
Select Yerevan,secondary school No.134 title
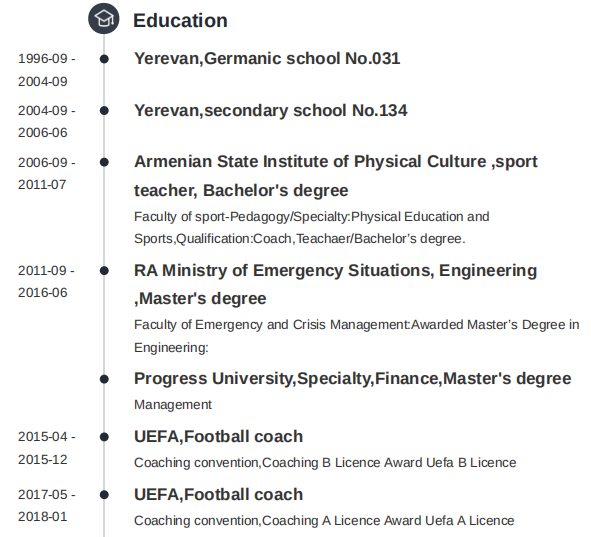(x=271, y=110)
